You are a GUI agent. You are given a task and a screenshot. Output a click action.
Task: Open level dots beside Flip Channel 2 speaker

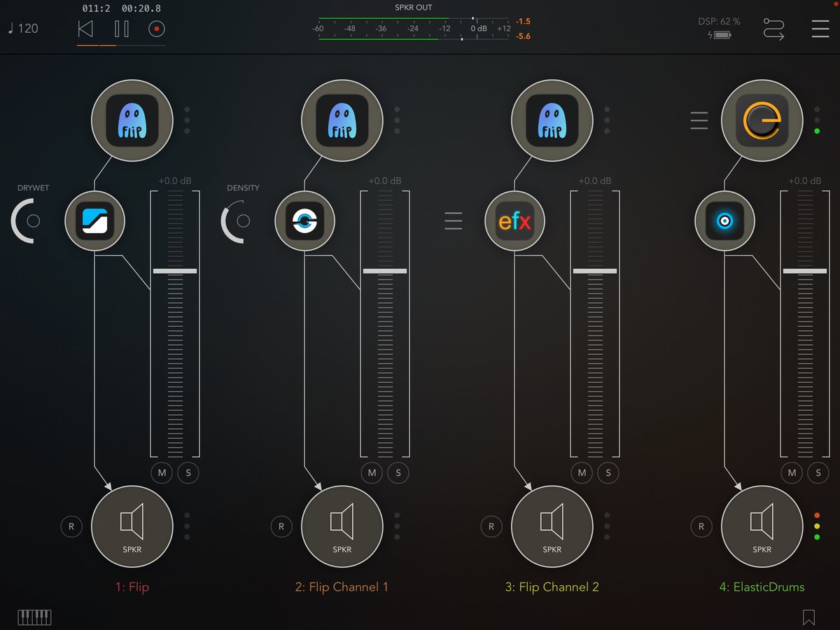click(x=607, y=526)
